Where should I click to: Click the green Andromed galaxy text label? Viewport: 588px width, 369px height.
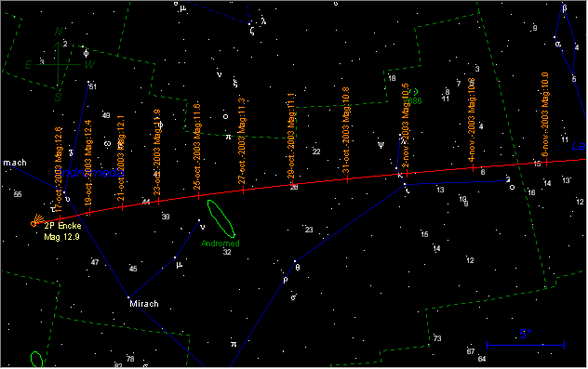(x=220, y=244)
